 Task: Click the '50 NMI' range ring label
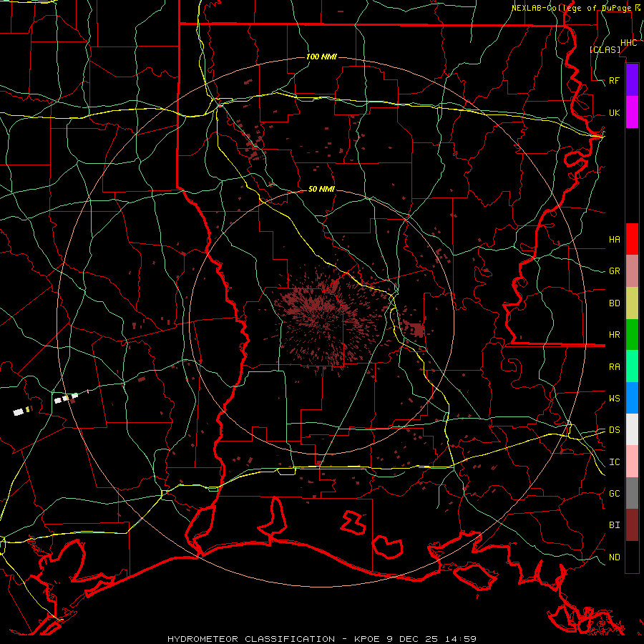tap(321, 189)
